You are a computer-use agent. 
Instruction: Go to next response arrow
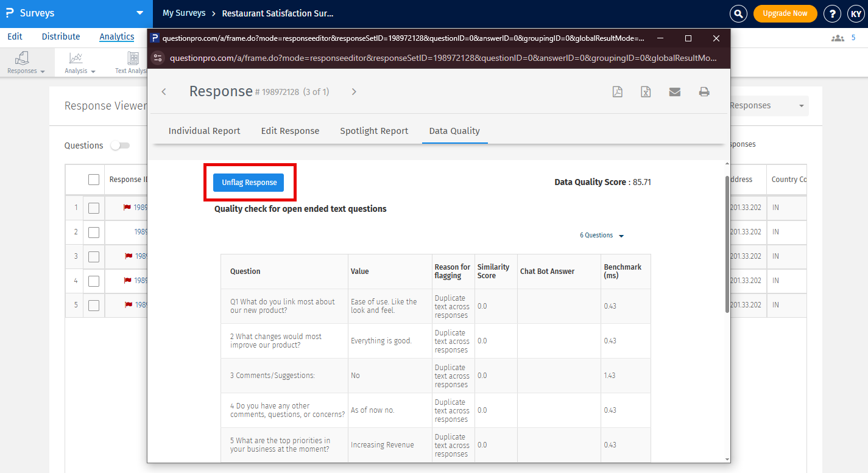(x=354, y=92)
